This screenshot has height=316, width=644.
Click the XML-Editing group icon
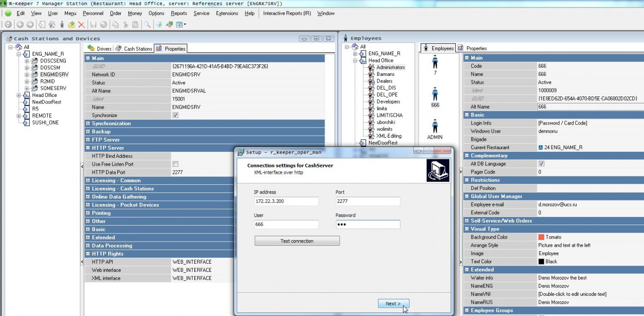(x=372, y=136)
